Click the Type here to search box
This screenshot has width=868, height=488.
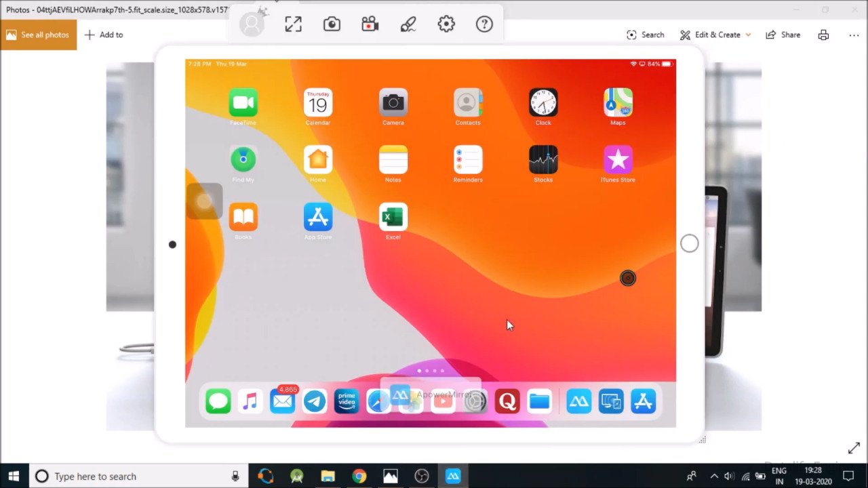point(138,476)
